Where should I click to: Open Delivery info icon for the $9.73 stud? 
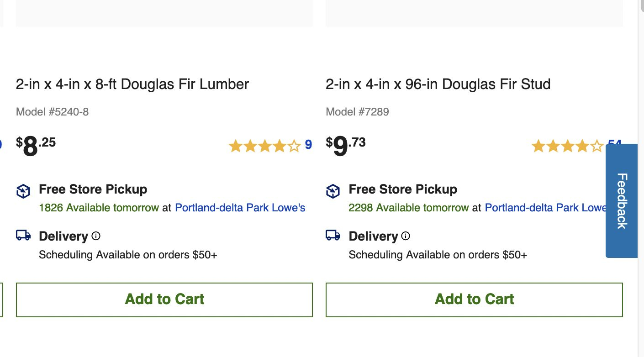coord(406,236)
